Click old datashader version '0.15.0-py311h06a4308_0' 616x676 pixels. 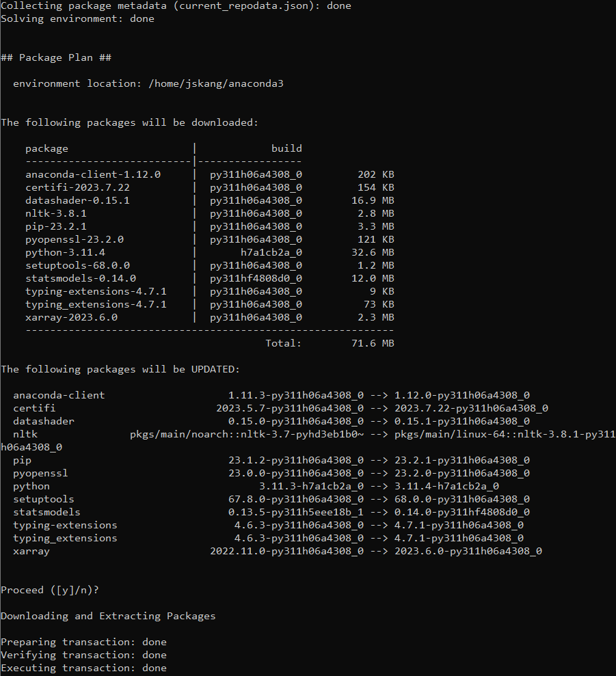click(x=296, y=421)
